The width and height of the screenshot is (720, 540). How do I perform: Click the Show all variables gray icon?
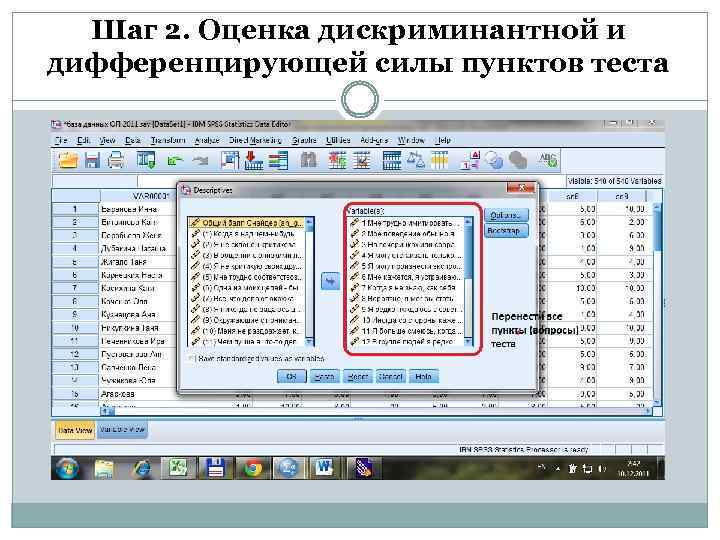[x=518, y=161]
